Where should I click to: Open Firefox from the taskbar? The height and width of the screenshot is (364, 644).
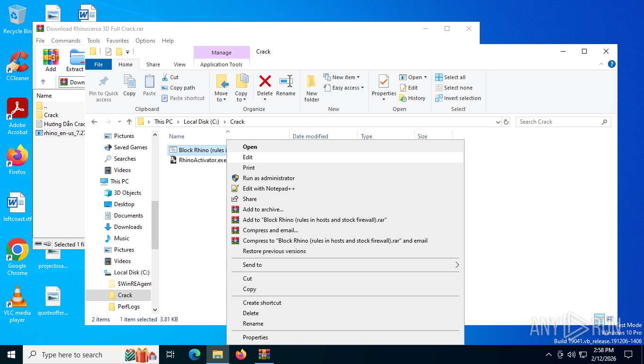[x=241, y=355]
